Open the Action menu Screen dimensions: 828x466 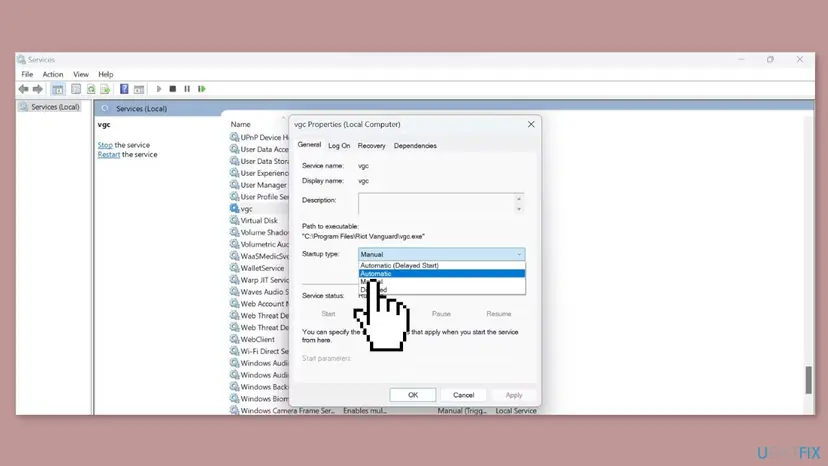(53, 74)
